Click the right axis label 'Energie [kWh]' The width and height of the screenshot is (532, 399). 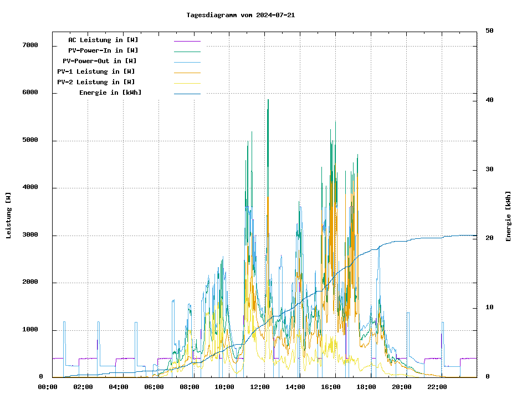[x=508, y=216]
